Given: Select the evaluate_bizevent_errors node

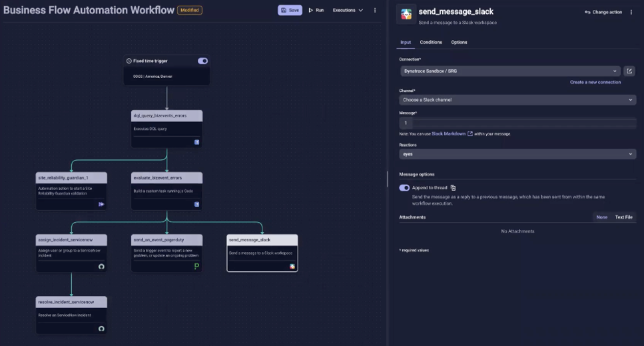Looking at the screenshot, I should [166, 191].
